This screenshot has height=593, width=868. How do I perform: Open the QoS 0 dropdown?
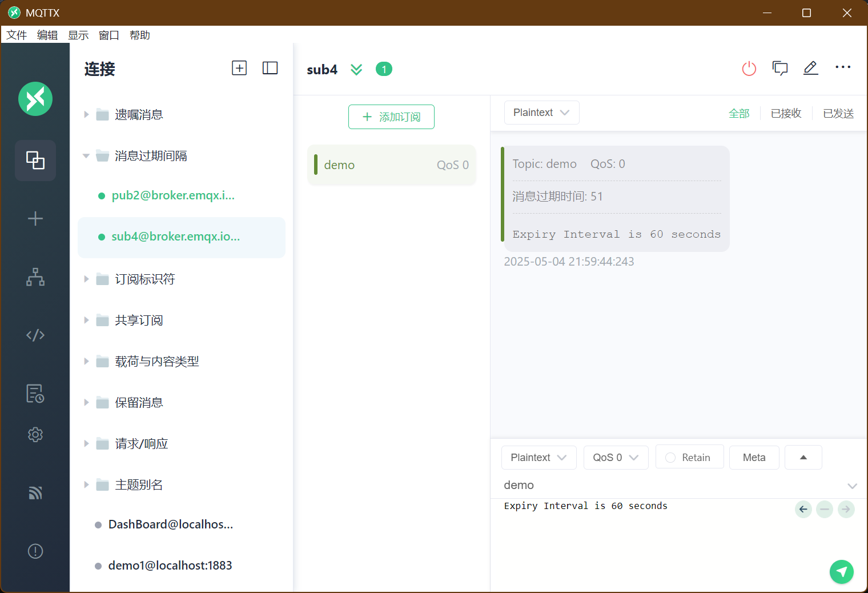pos(616,458)
